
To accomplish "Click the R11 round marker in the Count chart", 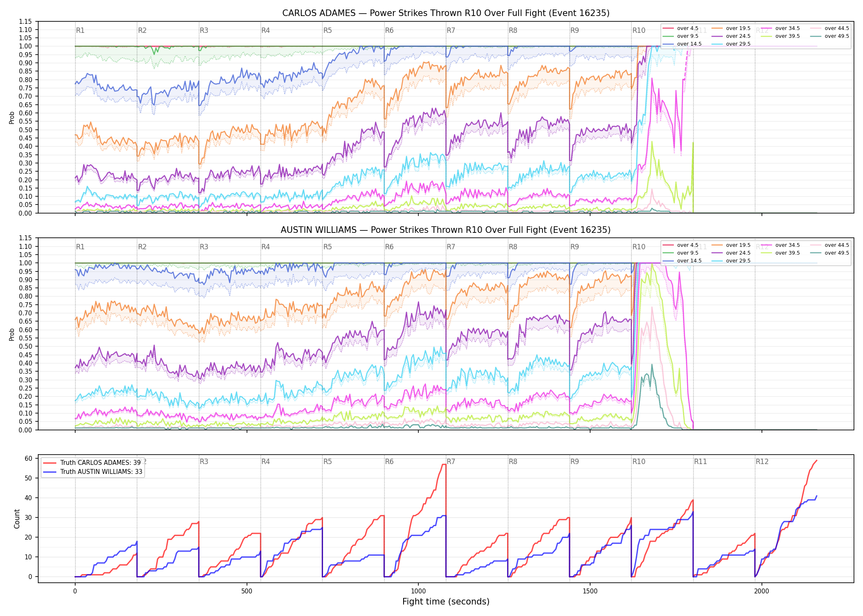I will (x=701, y=462).
